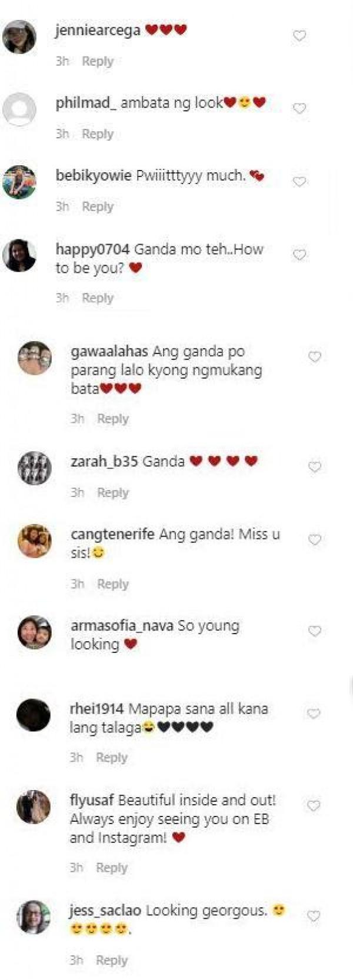Like cangtenerife's Miss u sis comment
This screenshot has width=353, height=980.
(315, 539)
